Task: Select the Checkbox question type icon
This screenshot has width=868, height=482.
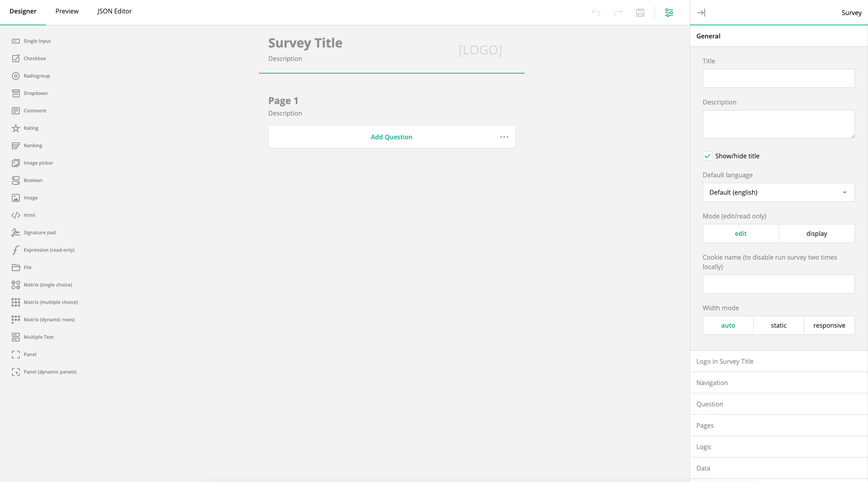Action: 16,58
